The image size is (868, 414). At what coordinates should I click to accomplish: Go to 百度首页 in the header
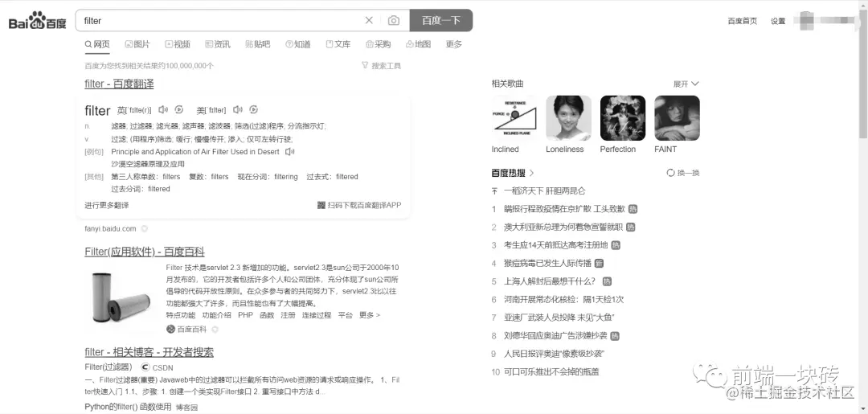(x=743, y=21)
